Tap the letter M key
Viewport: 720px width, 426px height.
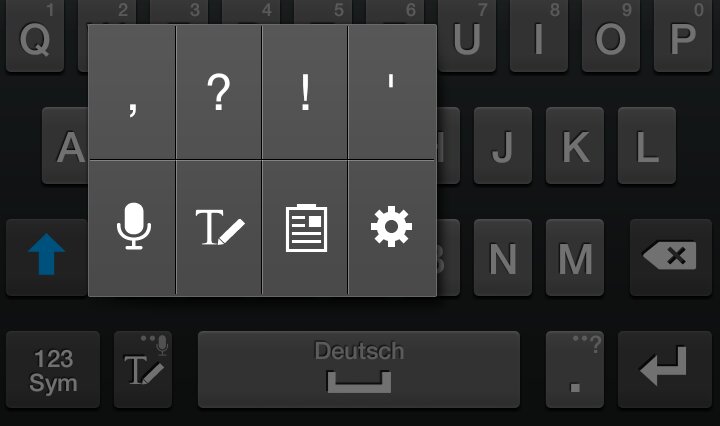[x=574, y=257]
